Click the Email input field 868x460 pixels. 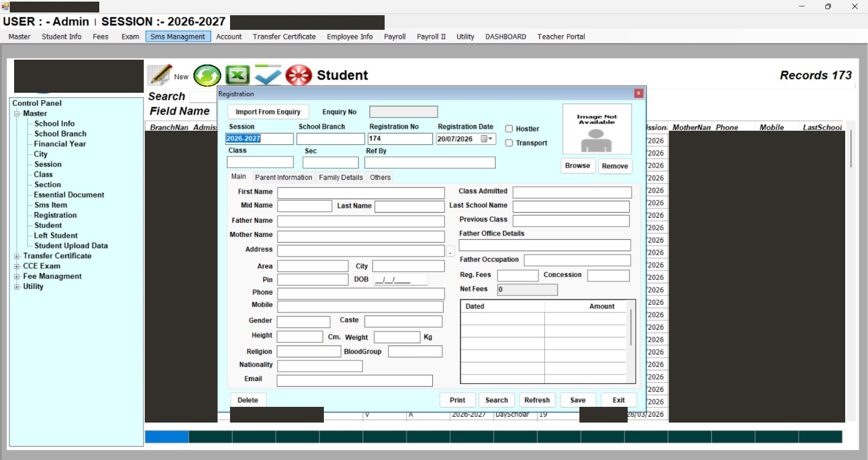(x=355, y=380)
